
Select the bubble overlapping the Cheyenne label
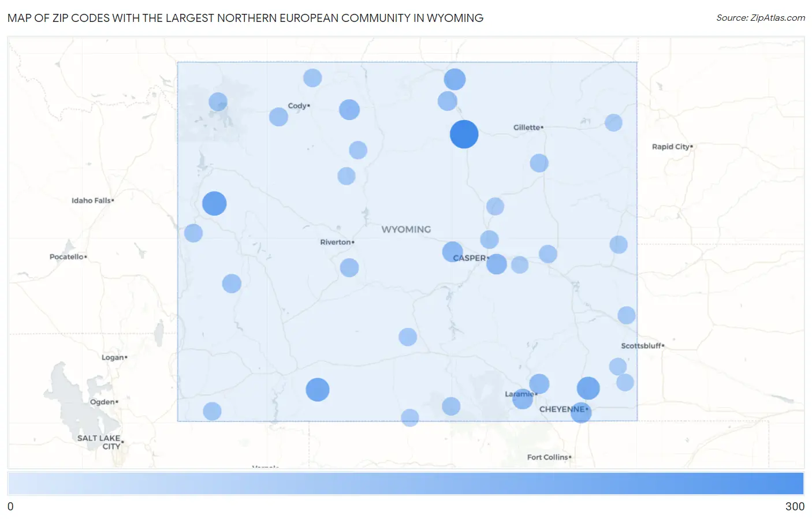[x=581, y=412]
